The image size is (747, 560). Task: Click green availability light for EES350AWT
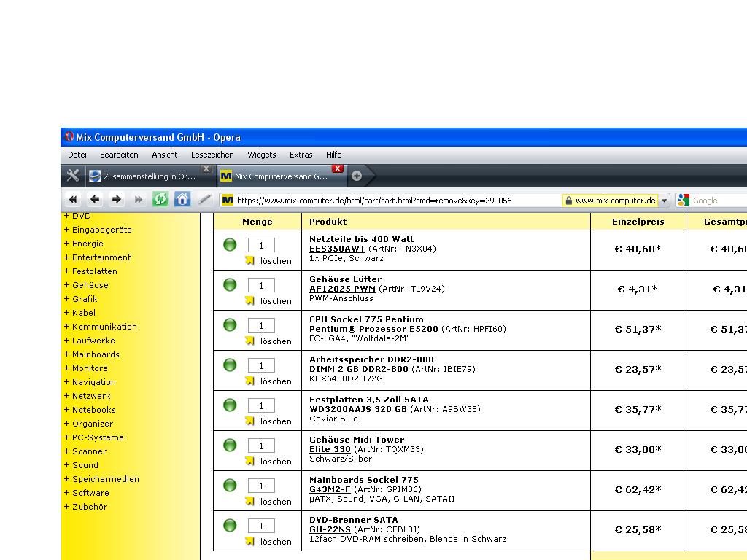230,245
